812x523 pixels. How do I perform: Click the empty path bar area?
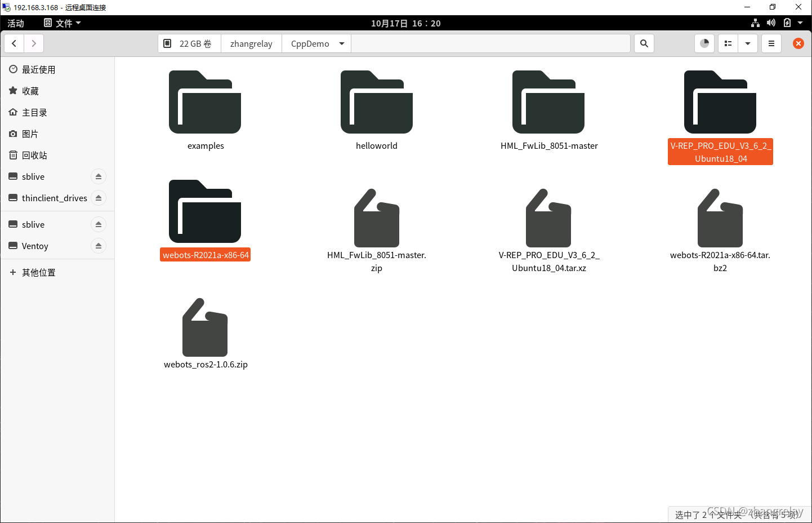pos(490,43)
